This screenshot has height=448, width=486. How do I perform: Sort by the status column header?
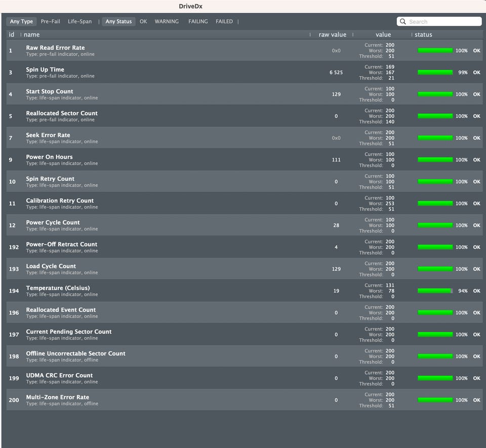pos(423,34)
